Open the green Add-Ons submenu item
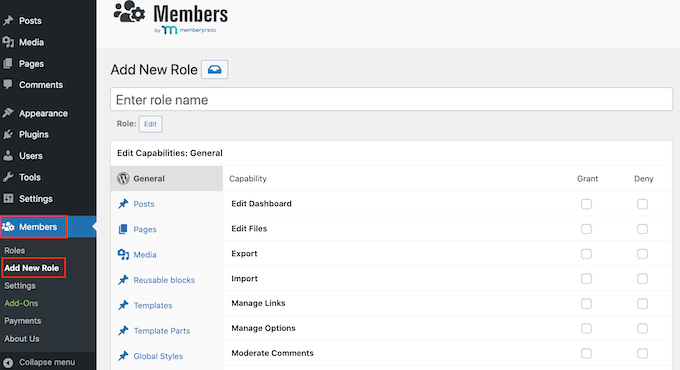Image resolution: width=680 pixels, height=370 pixels. tap(21, 303)
